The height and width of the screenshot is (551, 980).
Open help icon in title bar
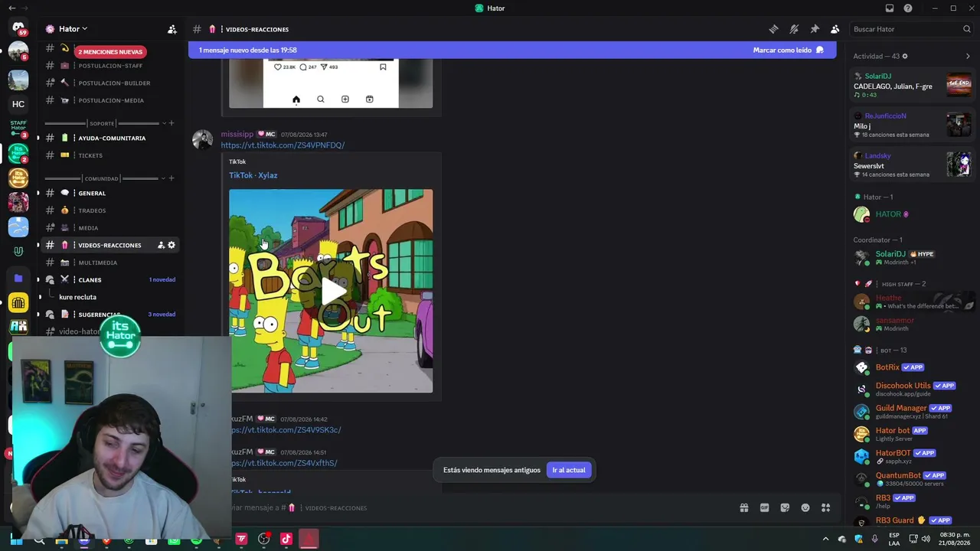tap(908, 8)
